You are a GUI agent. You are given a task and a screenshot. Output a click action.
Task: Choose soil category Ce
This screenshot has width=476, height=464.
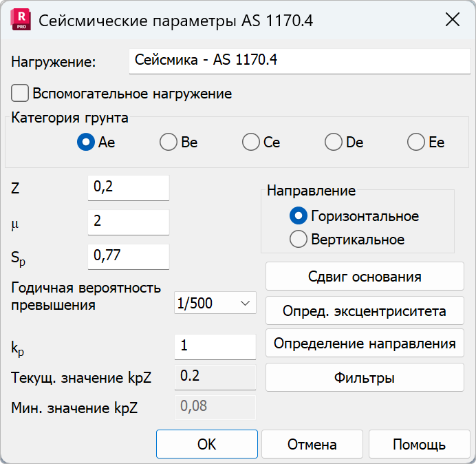coord(250,143)
